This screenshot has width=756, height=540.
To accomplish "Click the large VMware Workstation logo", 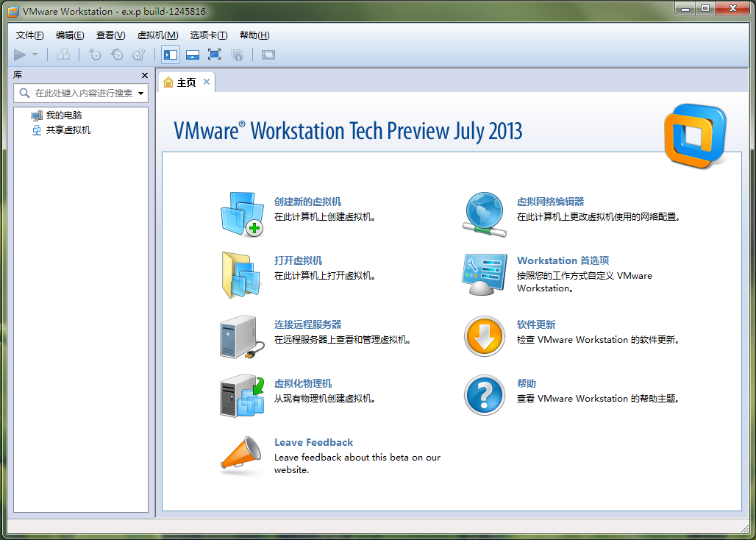I will (x=695, y=136).
